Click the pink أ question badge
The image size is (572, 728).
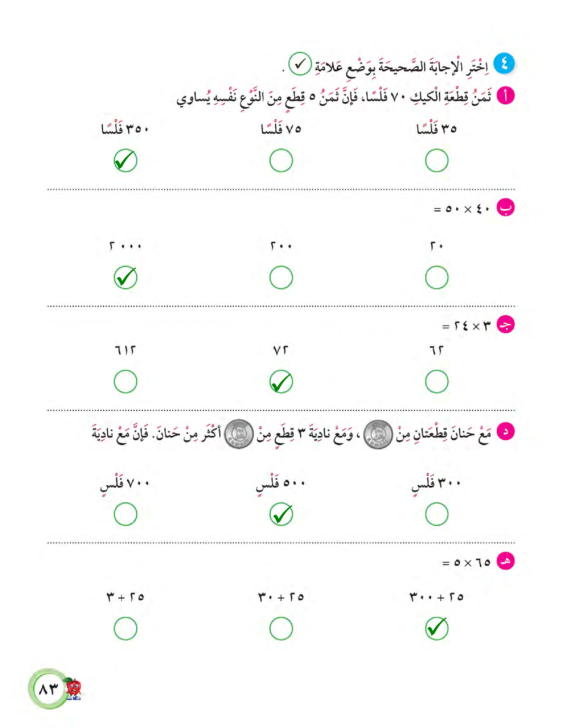click(x=505, y=96)
